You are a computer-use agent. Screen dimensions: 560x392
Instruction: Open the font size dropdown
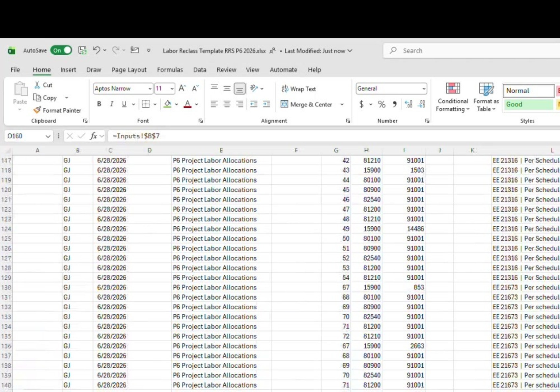pos(172,89)
